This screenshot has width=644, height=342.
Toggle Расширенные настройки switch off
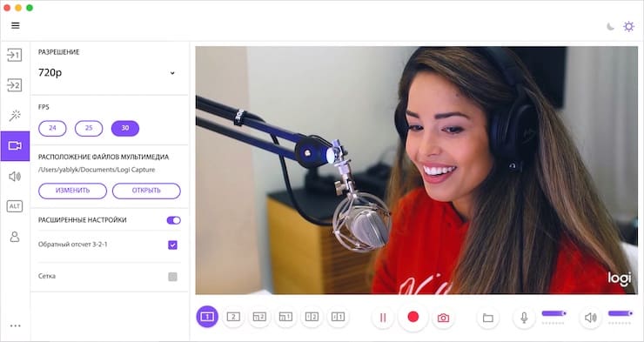pyautogui.click(x=173, y=220)
